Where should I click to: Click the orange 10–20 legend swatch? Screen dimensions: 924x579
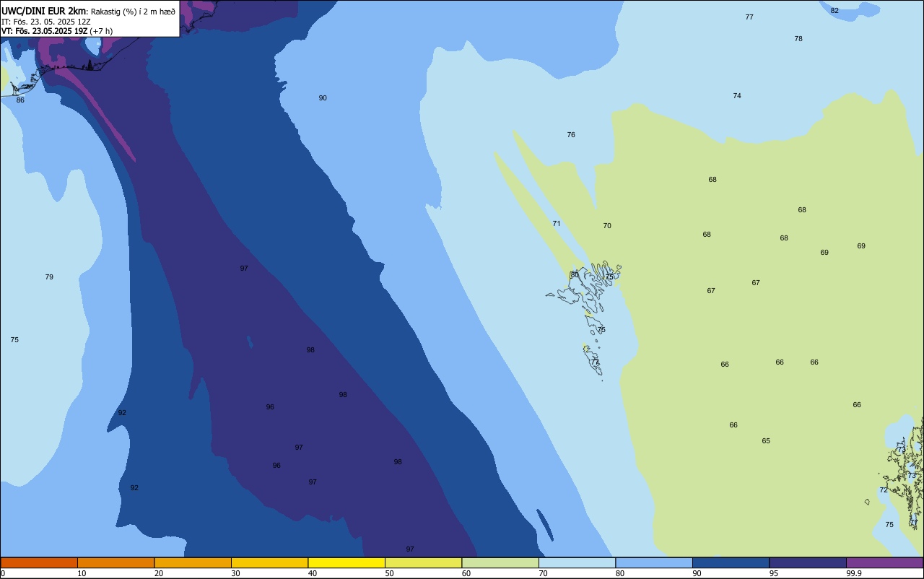click(x=115, y=562)
